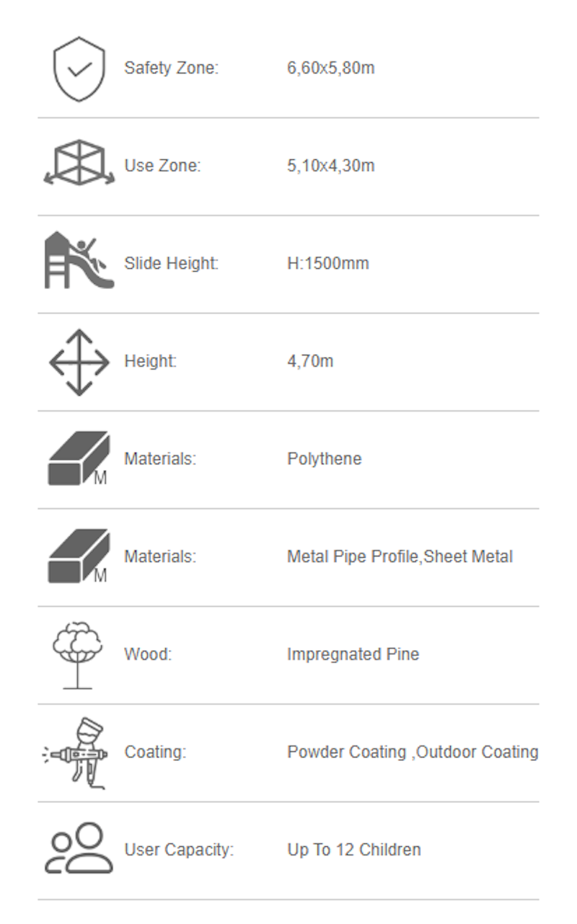Viewport: 577px width, 924px height.
Task: Click the Powder Coating, Outdoor Coating text
Action: 413,752
